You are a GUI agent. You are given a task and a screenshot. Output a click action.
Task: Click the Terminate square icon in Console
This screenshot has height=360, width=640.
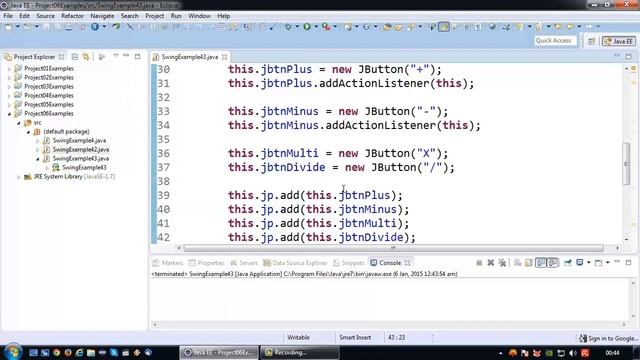click(x=479, y=263)
